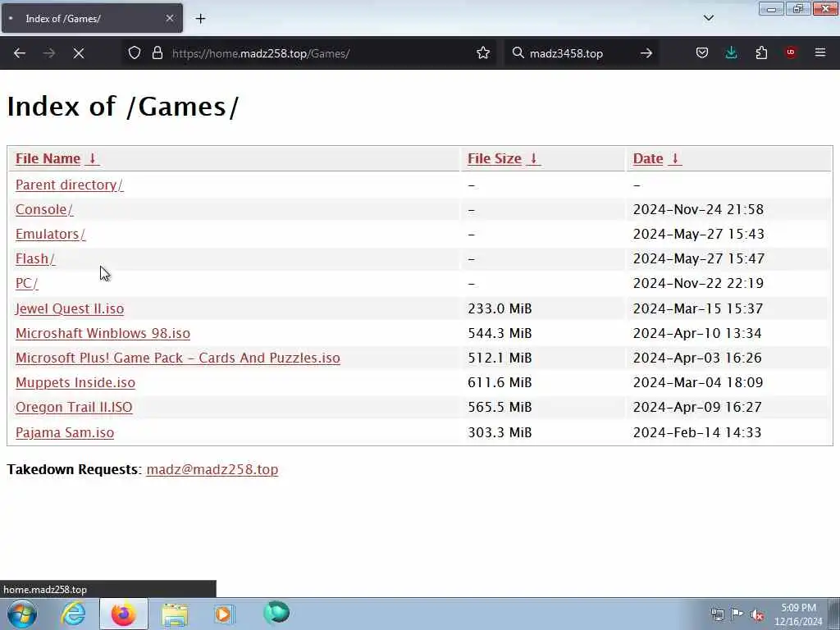Click the 611.6 MiB size cell
The width and height of the screenshot is (840, 630).
[x=500, y=382]
